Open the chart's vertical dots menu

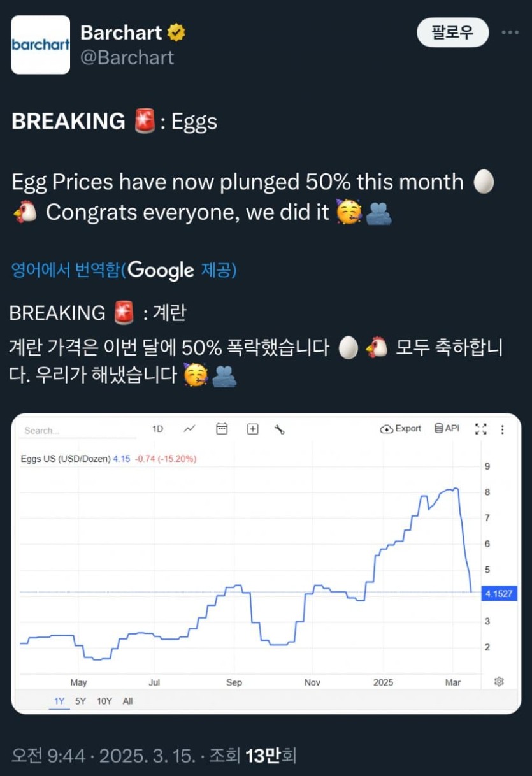[x=503, y=429]
